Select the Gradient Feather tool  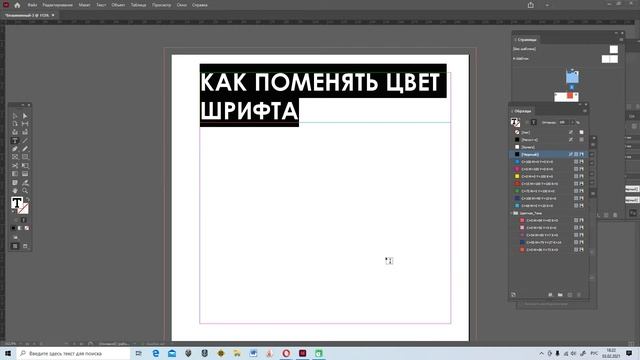point(25,174)
